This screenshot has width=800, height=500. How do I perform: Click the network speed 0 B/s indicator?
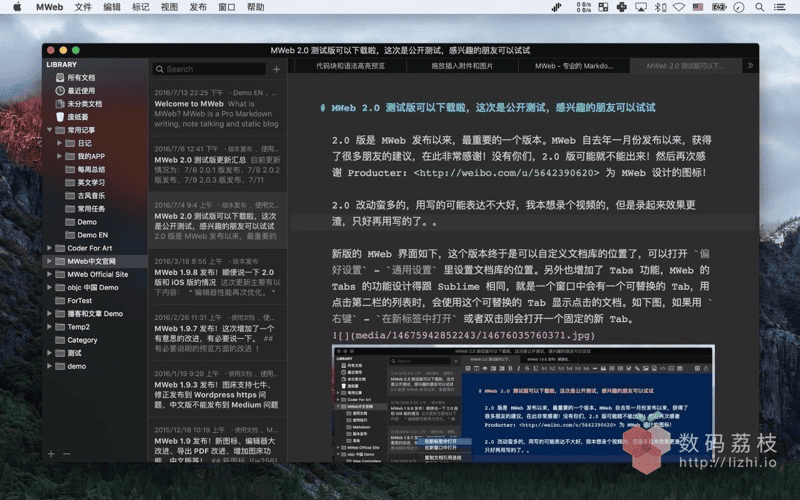[584, 7]
